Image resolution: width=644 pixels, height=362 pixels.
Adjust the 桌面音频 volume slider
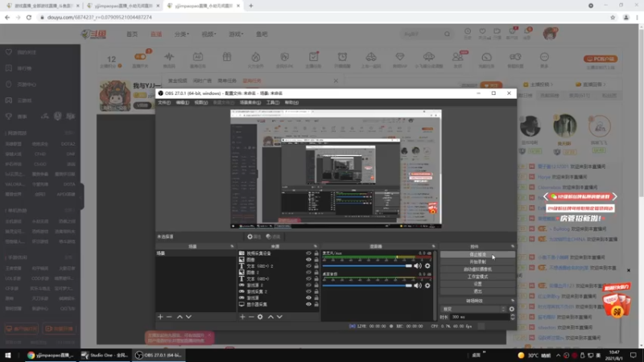point(367,286)
